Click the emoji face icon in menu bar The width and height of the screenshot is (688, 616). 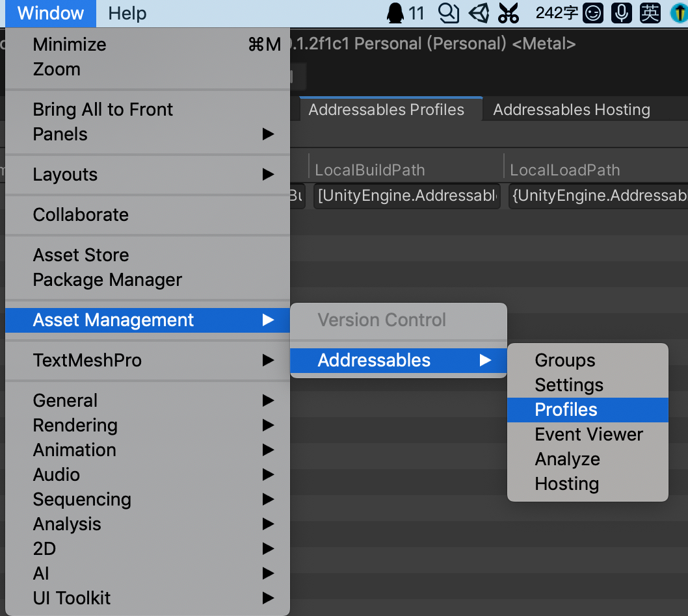click(592, 13)
